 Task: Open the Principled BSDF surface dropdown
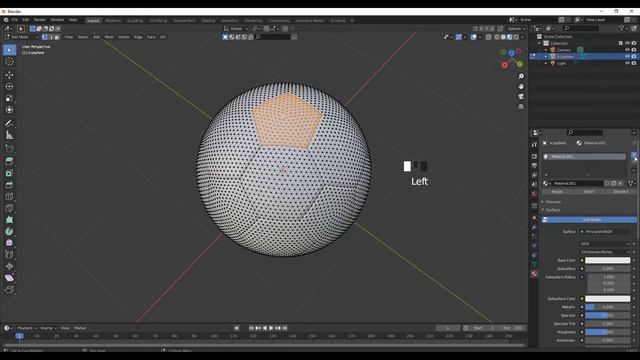tap(605, 231)
